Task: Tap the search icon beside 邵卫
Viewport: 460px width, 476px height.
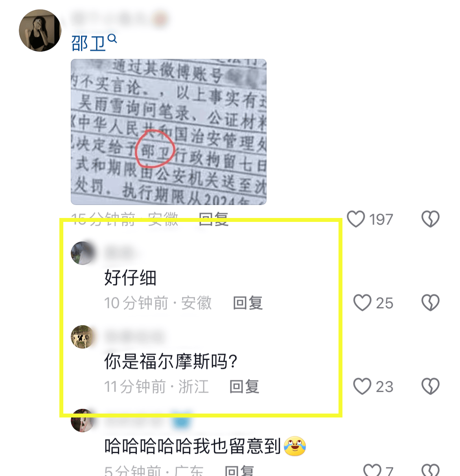Action: click(x=112, y=38)
